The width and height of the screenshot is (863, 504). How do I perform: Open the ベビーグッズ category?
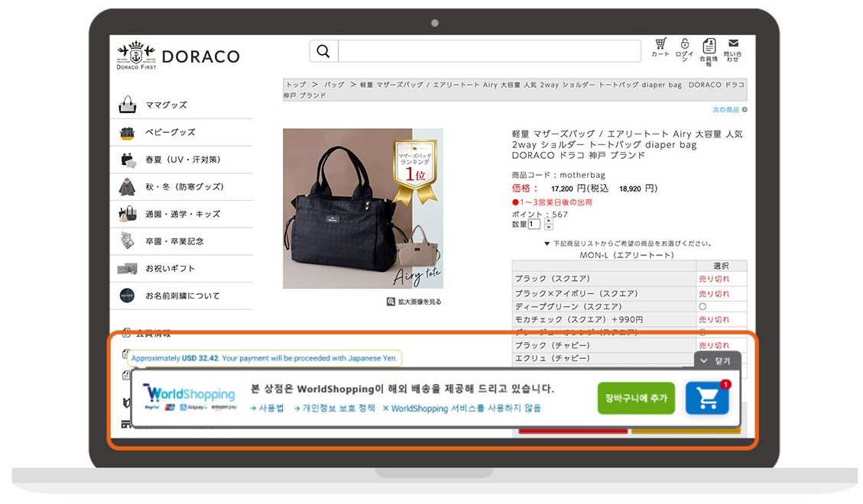click(x=170, y=132)
